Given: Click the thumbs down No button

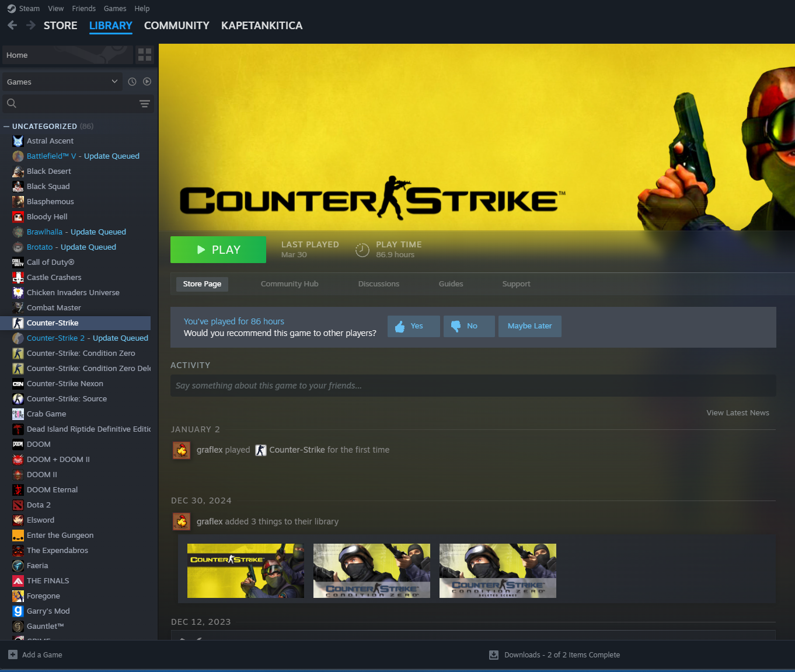Looking at the screenshot, I should [469, 326].
